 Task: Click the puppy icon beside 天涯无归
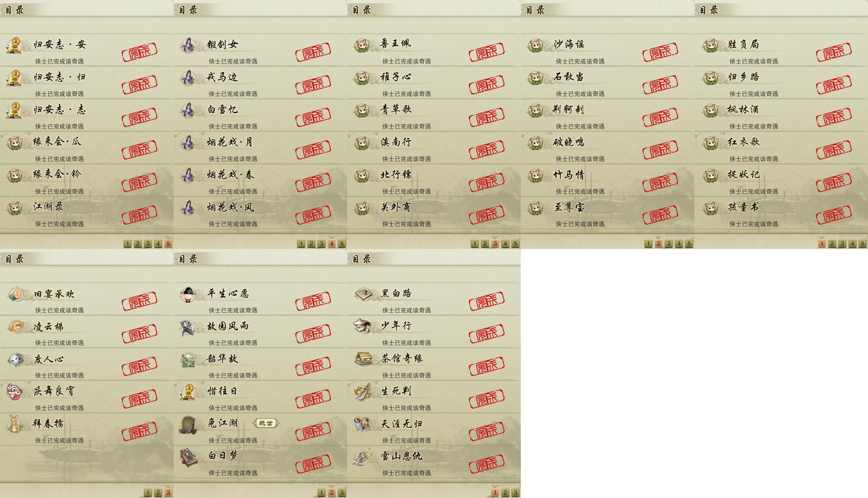click(x=362, y=424)
